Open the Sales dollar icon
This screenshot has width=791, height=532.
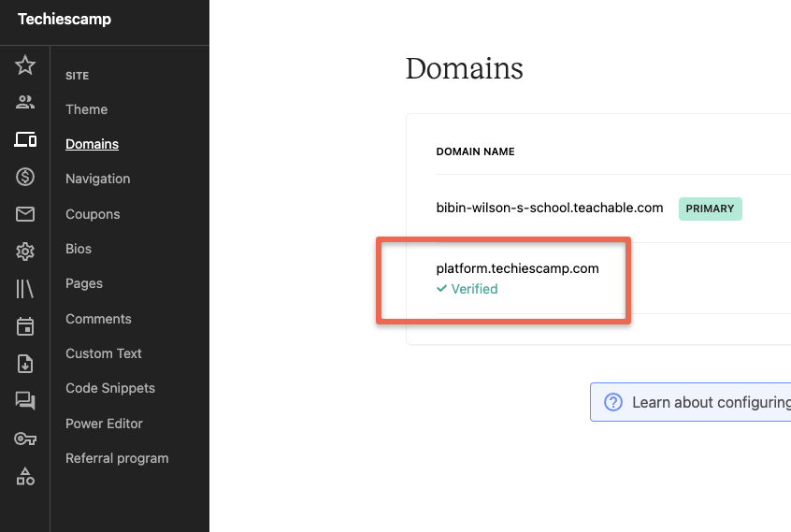click(24, 177)
